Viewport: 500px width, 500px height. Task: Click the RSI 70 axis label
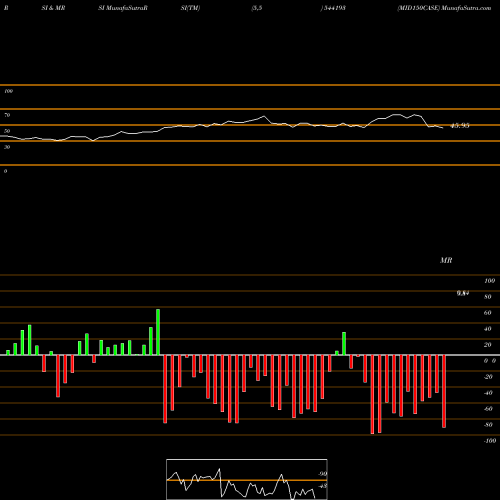[7, 115]
